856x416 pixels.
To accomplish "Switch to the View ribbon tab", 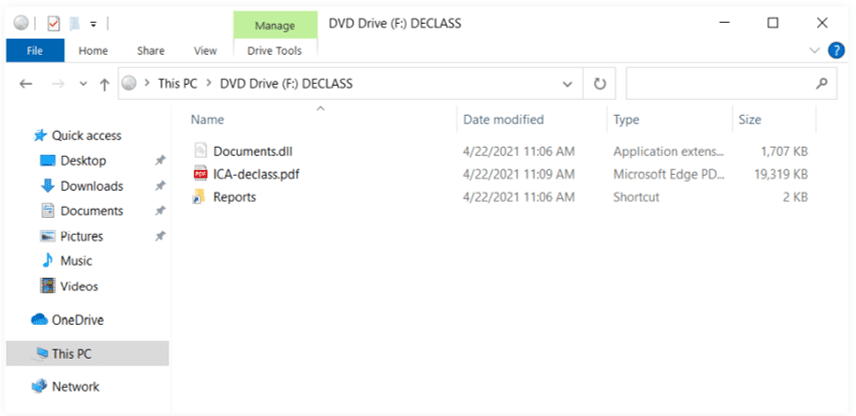I will [x=205, y=50].
